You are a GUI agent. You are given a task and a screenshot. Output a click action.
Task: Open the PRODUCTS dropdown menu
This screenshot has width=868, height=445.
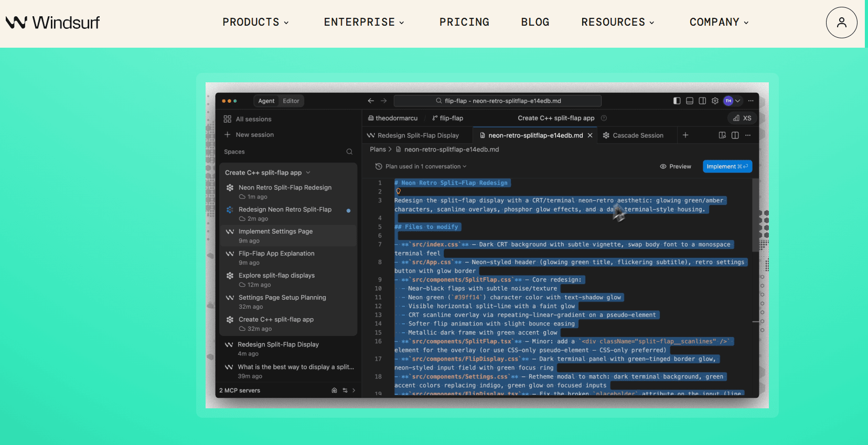point(255,22)
